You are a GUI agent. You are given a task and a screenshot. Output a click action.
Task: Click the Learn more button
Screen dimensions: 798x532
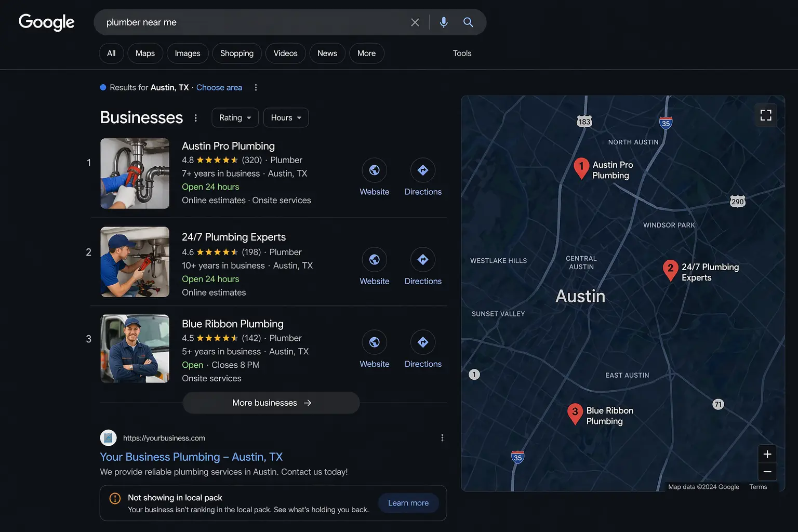coord(408,503)
